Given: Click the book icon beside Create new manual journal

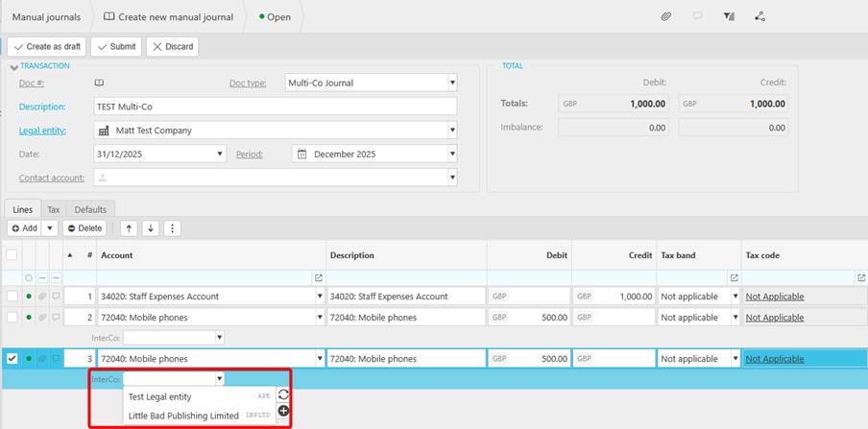Looking at the screenshot, I should point(109,16).
